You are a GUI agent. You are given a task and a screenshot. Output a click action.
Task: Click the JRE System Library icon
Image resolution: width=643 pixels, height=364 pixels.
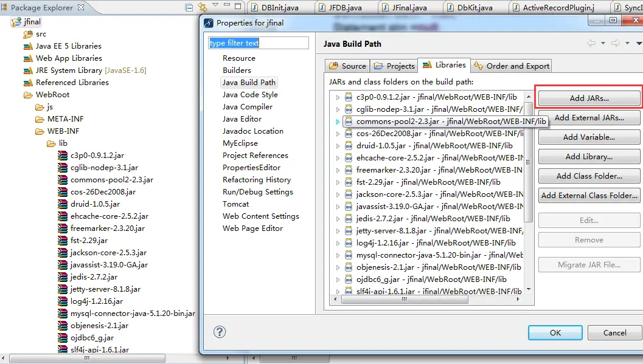pos(28,70)
